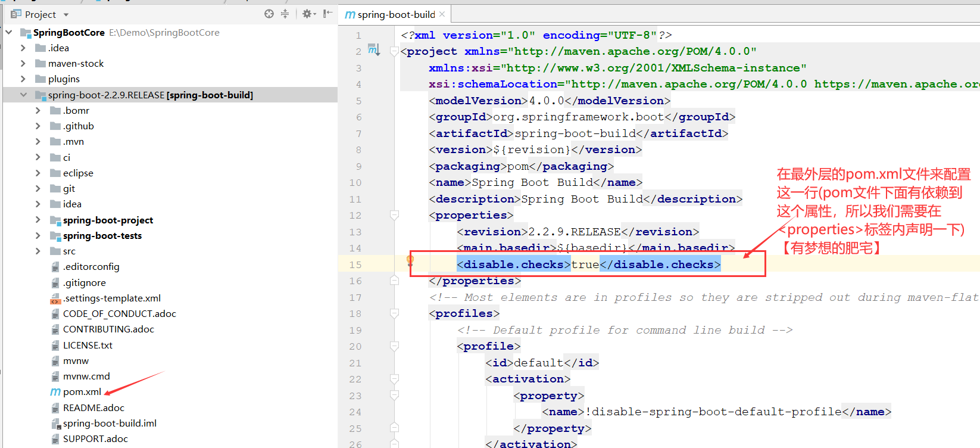The width and height of the screenshot is (980, 448).
Task: Click the collapse all icon in Project toolbar
Action: [x=285, y=14]
